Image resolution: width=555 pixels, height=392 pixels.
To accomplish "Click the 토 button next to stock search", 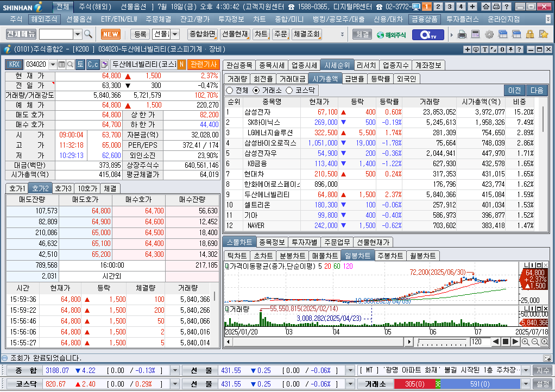I will [80, 65].
